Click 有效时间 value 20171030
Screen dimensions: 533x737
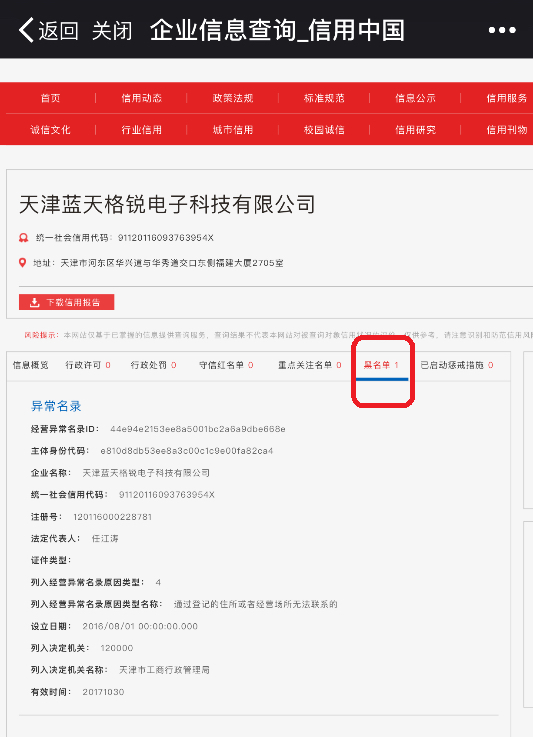click(x=103, y=692)
